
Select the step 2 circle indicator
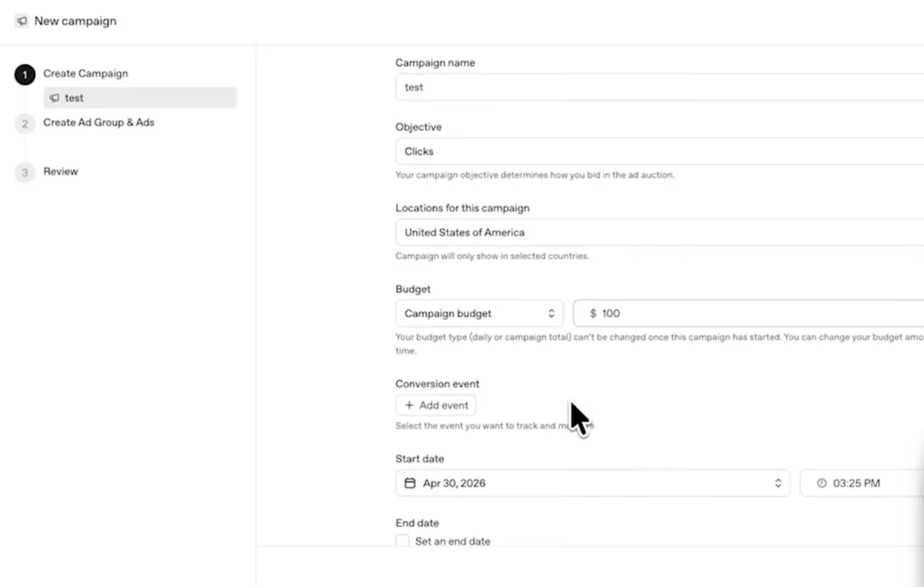click(x=24, y=124)
